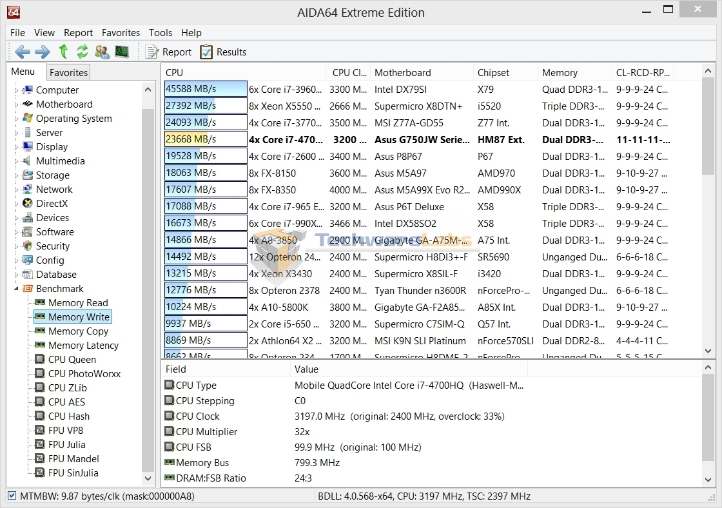Select the Benchmark folder icon
The width and height of the screenshot is (722, 508).
tap(28, 289)
